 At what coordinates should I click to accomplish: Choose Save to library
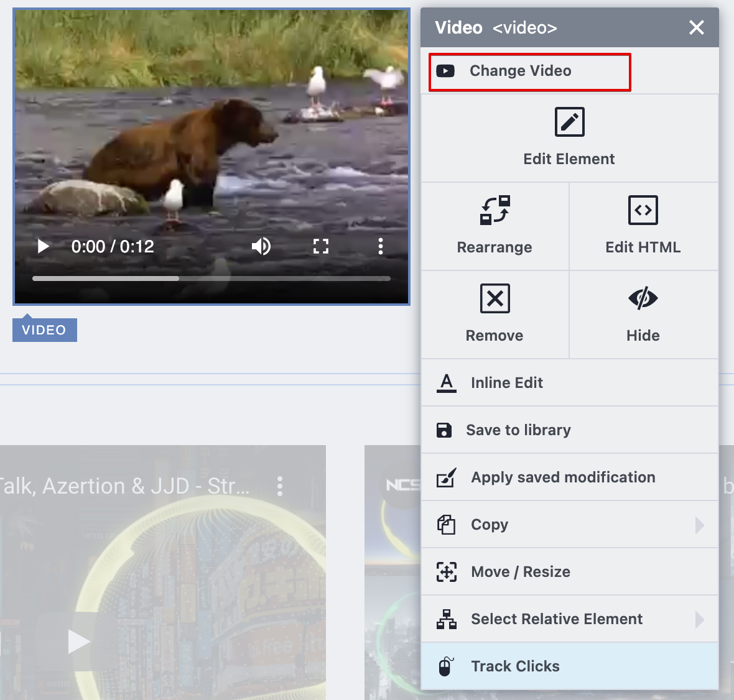(570, 430)
